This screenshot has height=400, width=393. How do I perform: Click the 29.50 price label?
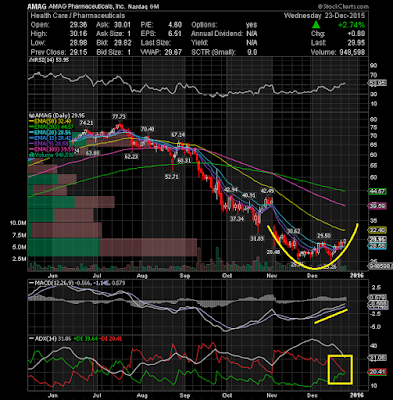point(324,236)
